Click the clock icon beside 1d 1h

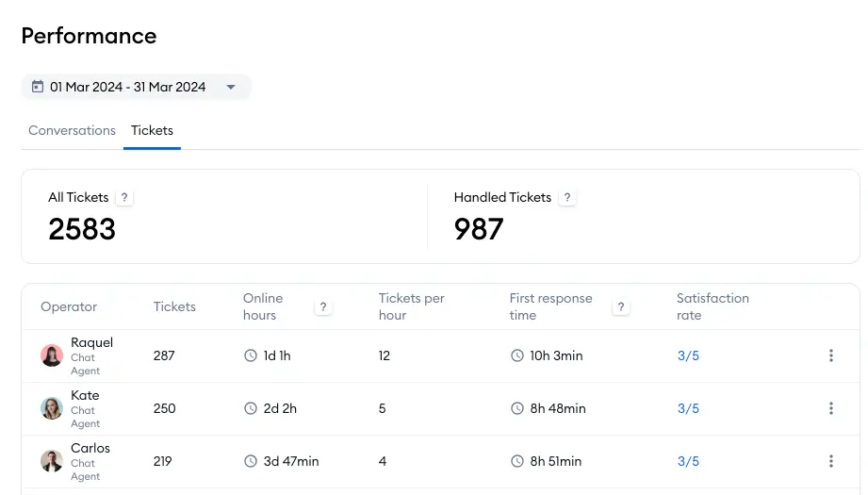point(251,355)
